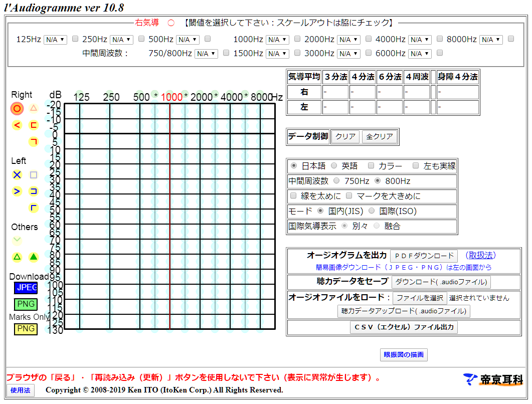Image resolution: width=532 pixels, height=404 pixels.
Task: Open the 4000Hz threshold dropdown
Action: [420, 40]
